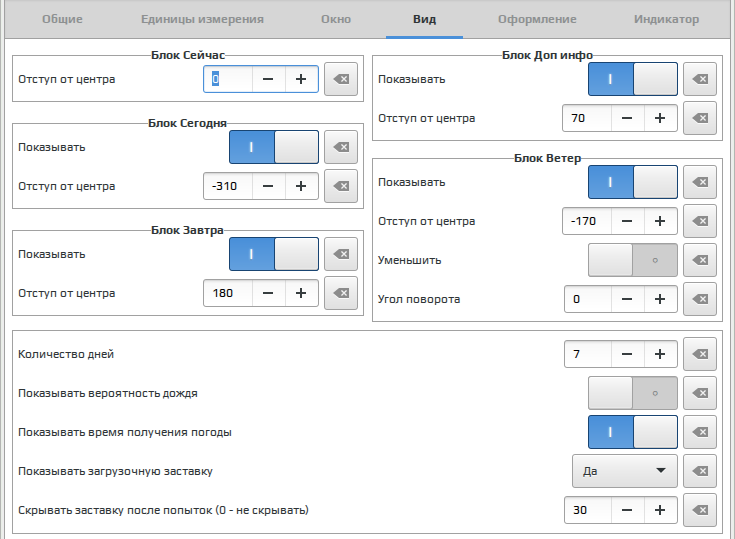Click the Блок Сегодня offset field showing -310
Image resolution: width=735 pixels, height=539 pixels.
coord(228,186)
